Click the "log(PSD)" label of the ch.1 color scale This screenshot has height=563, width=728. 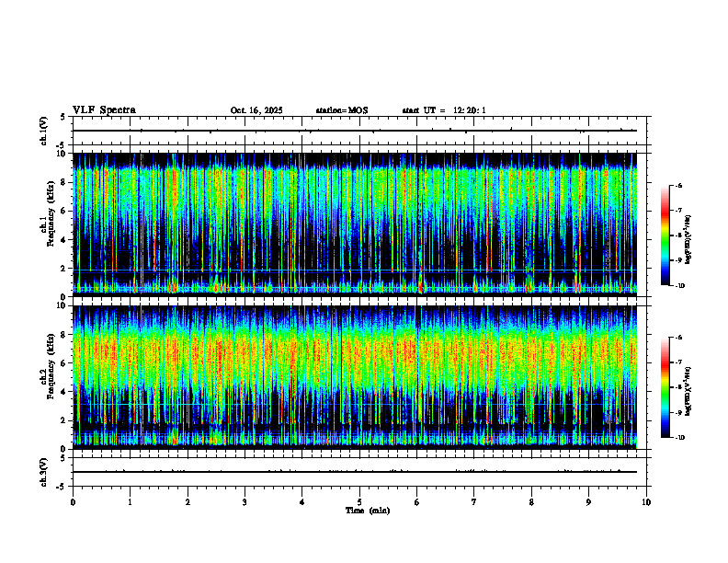[x=688, y=240]
